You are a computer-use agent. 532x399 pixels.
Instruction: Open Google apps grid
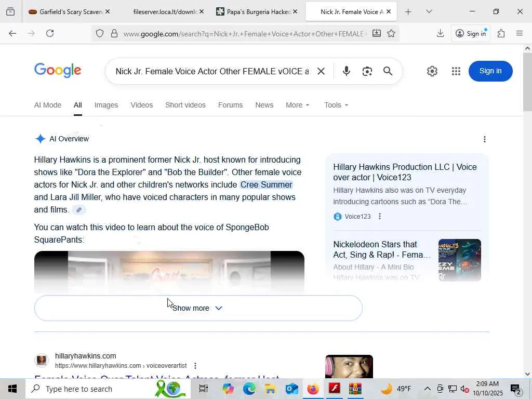coord(456,71)
